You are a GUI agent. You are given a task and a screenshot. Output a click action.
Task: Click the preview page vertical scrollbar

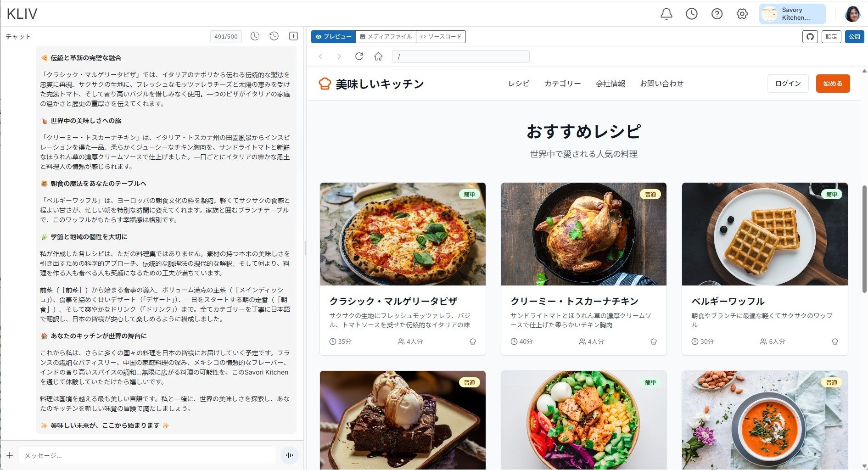864,239
